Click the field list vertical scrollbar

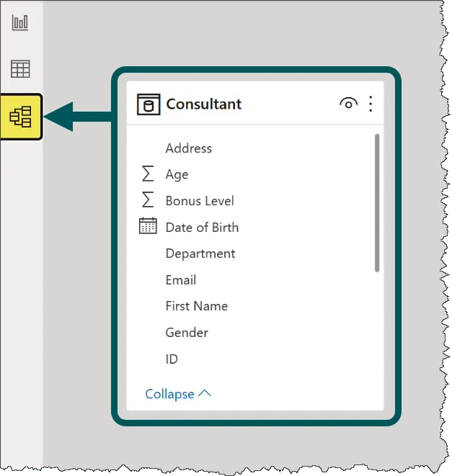377,203
